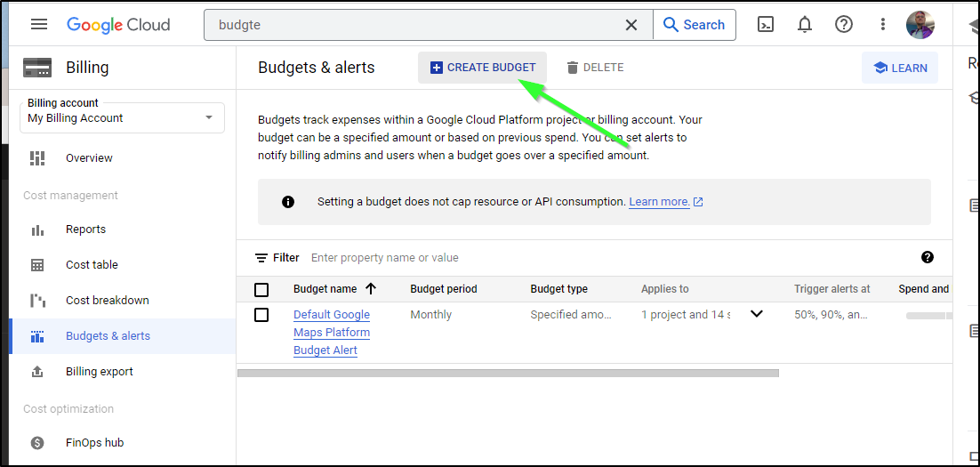Image resolution: width=980 pixels, height=467 pixels.
Task: Expand the Applies to chevron in the row
Action: pyautogui.click(x=757, y=314)
